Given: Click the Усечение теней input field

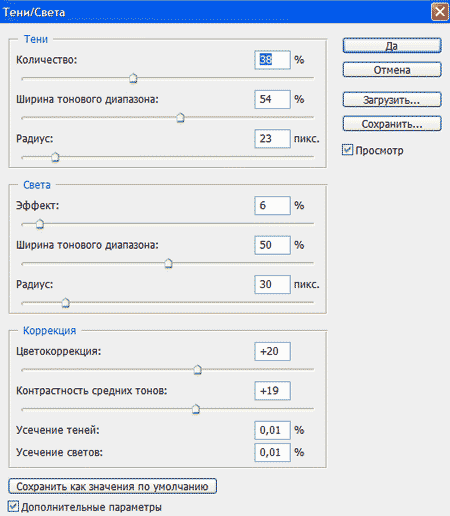Looking at the screenshot, I should click(x=272, y=430).
